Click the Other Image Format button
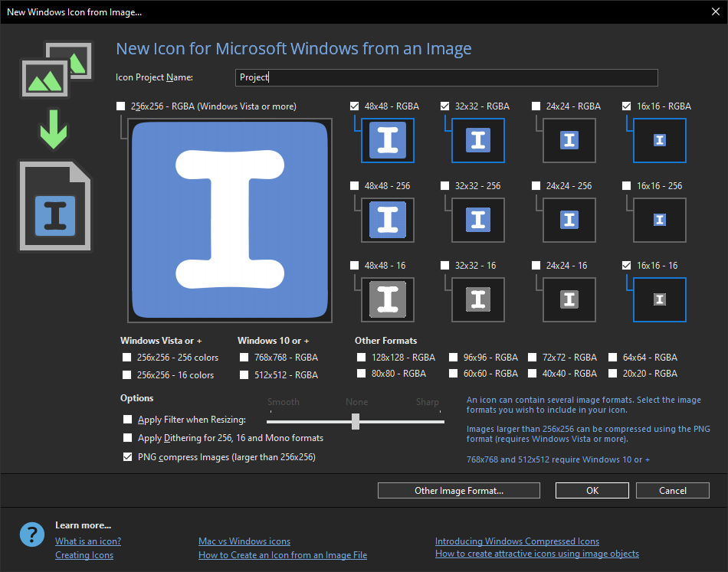 (458, 490)
